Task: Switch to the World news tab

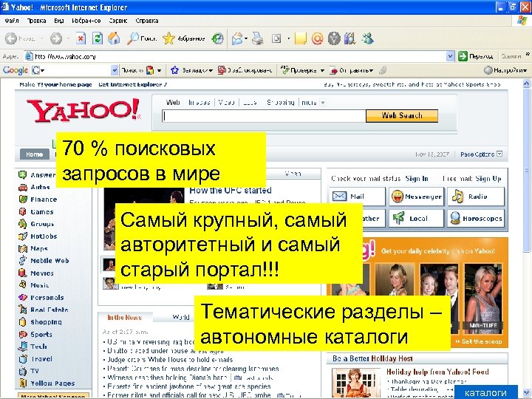Action: tap(181, 317)
